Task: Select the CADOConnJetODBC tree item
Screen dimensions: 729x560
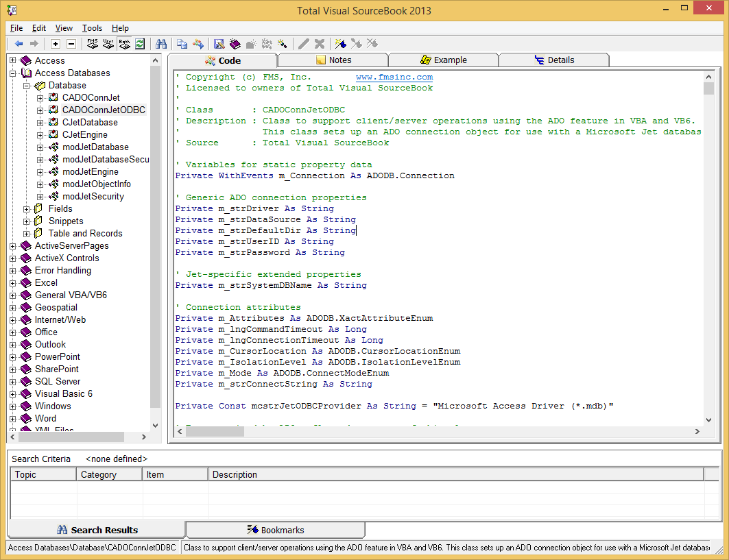Action: [x=104, y=110]
